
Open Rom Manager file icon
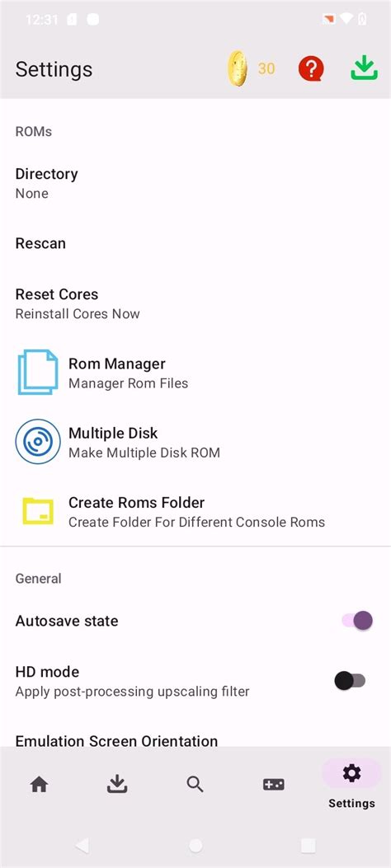[x=38, y=372]
